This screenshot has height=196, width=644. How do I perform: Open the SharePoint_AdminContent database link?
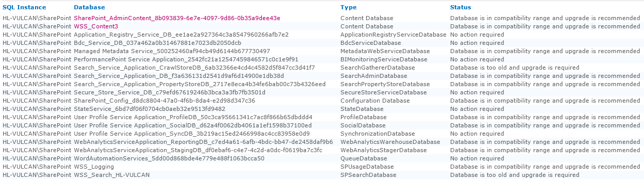(177, 18)
